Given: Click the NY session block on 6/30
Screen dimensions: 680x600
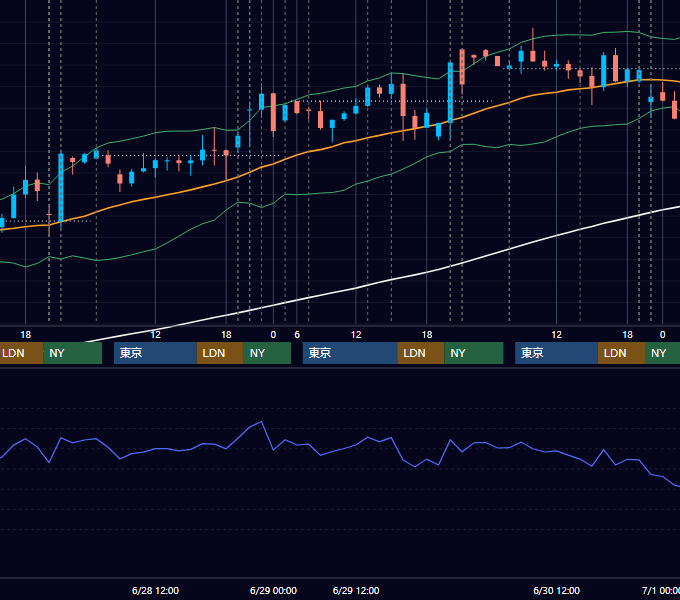Looking at the screenshot, I should (662, 353).
